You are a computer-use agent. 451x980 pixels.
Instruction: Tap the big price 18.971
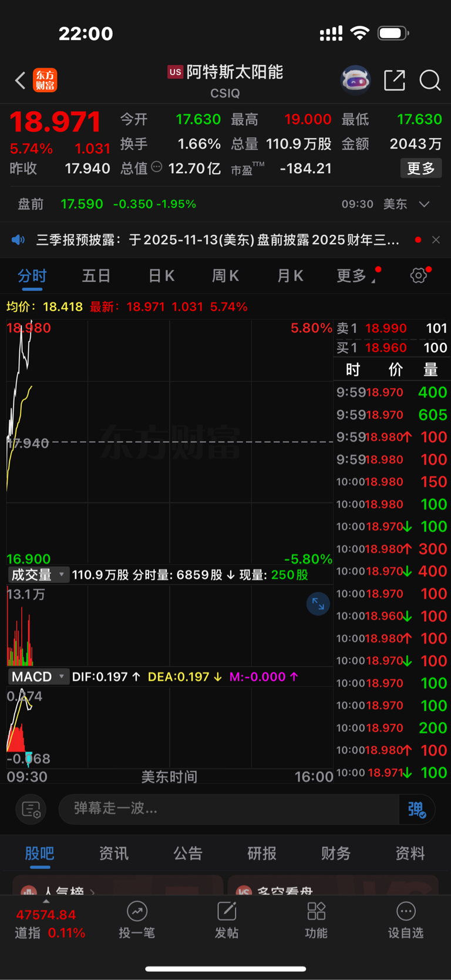(x=55, y=122)
